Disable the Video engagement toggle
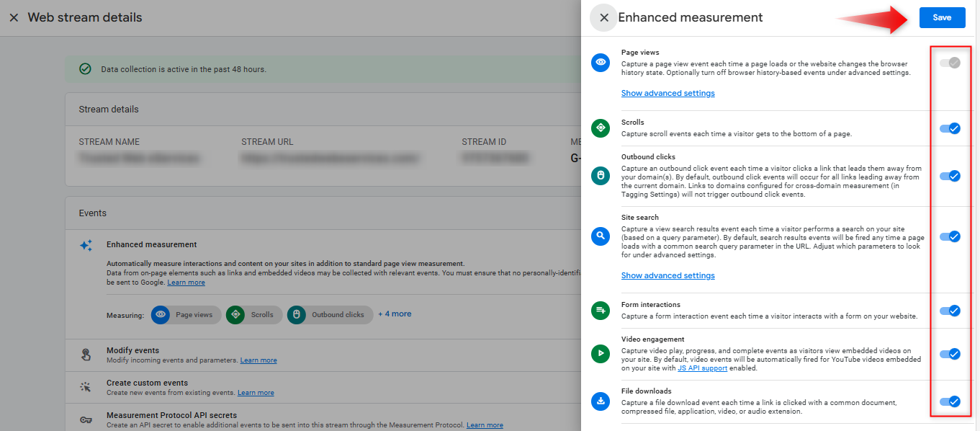 click(x=950, y=354)
